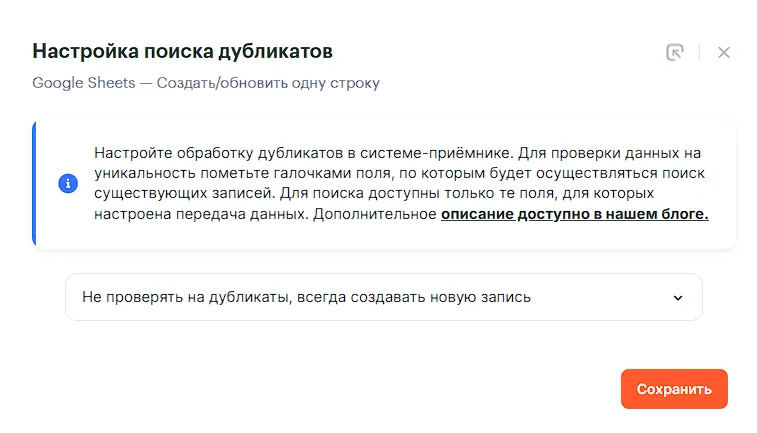Click the orange Сохранить button
This screenshot has width=757, height=433.
(x=674, y=389)
